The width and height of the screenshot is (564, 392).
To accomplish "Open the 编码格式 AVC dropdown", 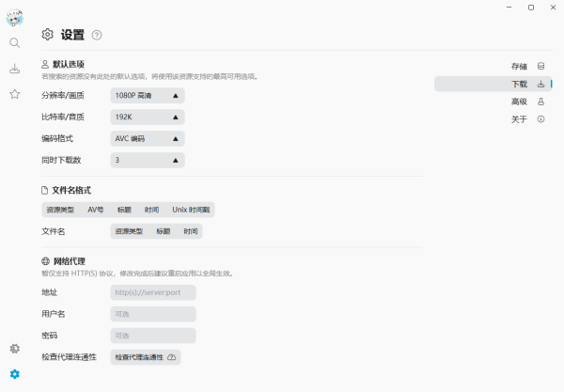I will tap(148, 139).
